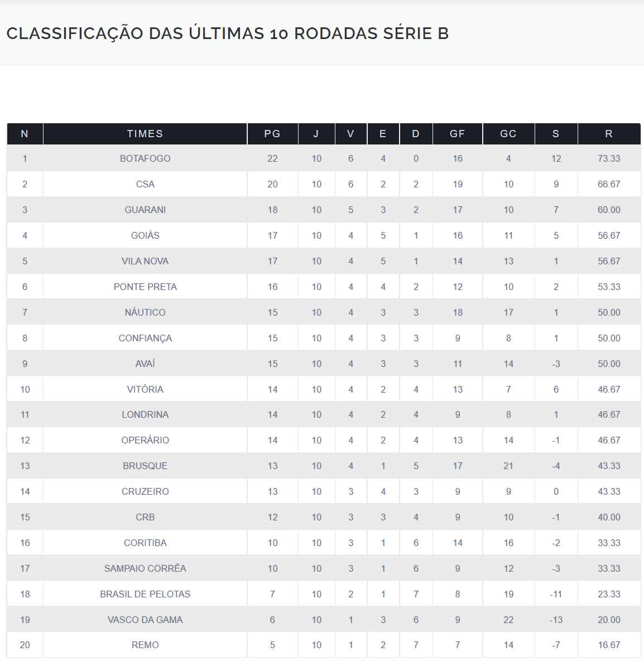Click the R column header

(609, 134)
